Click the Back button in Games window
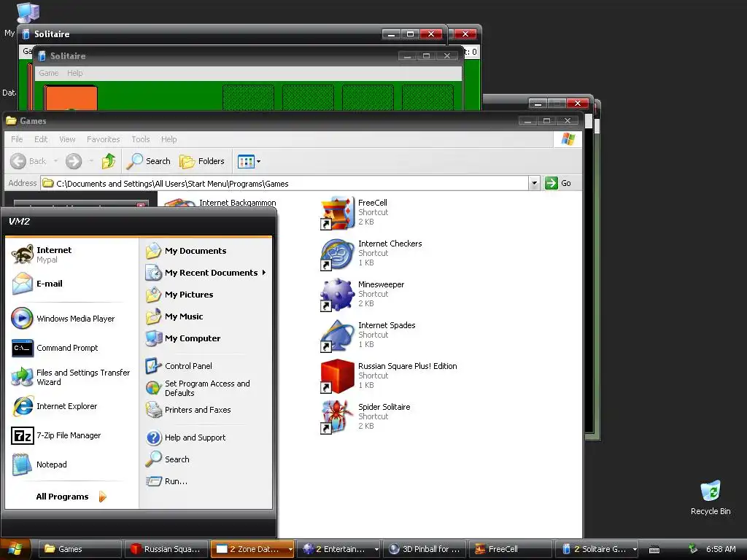This screenshot has height=560, width=747. (x=28, y=161)
